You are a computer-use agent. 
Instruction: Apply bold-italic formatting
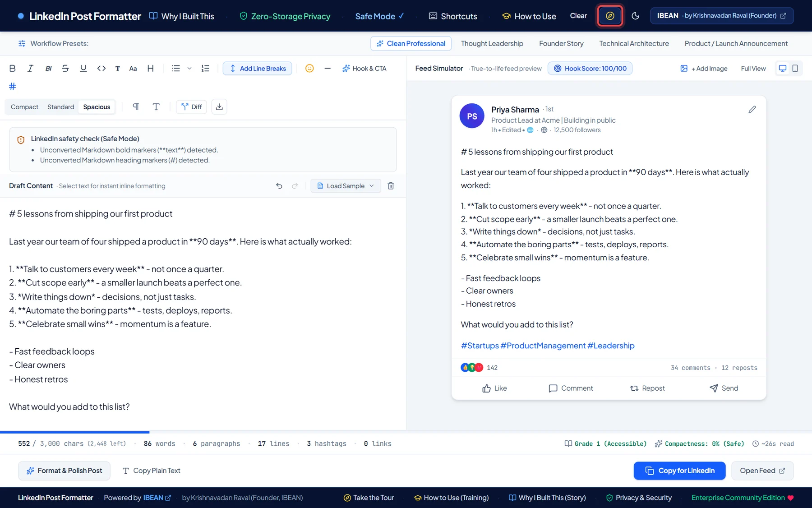click(x=48, y=69)
